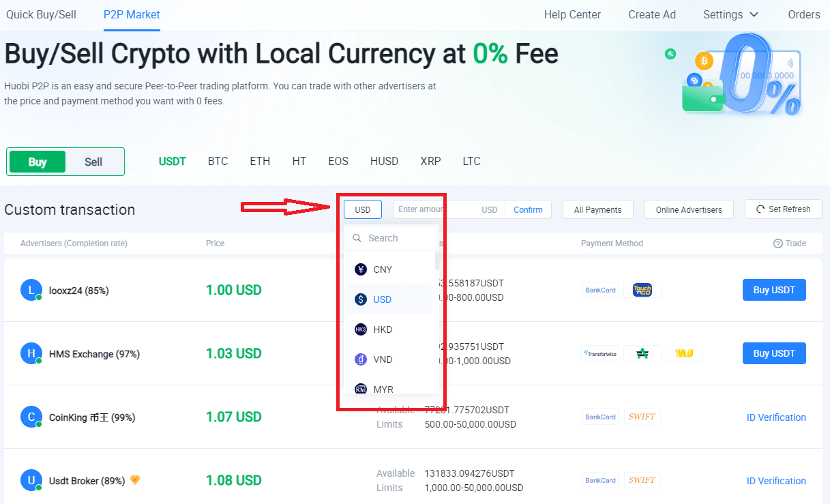The height and width of the screenshot is (504, 830).
Task: Open the P2P Market tab
Action: click(132, 14)
